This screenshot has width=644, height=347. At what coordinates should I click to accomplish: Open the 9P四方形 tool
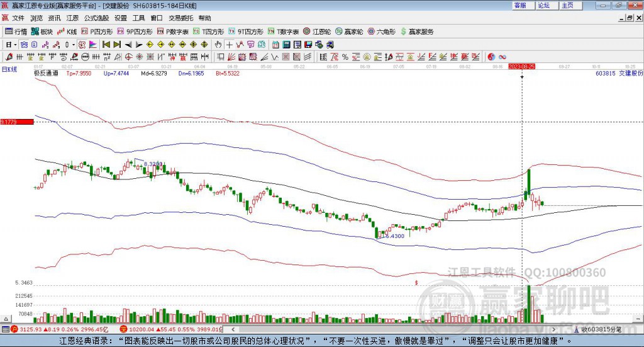(x=135, y=31)
